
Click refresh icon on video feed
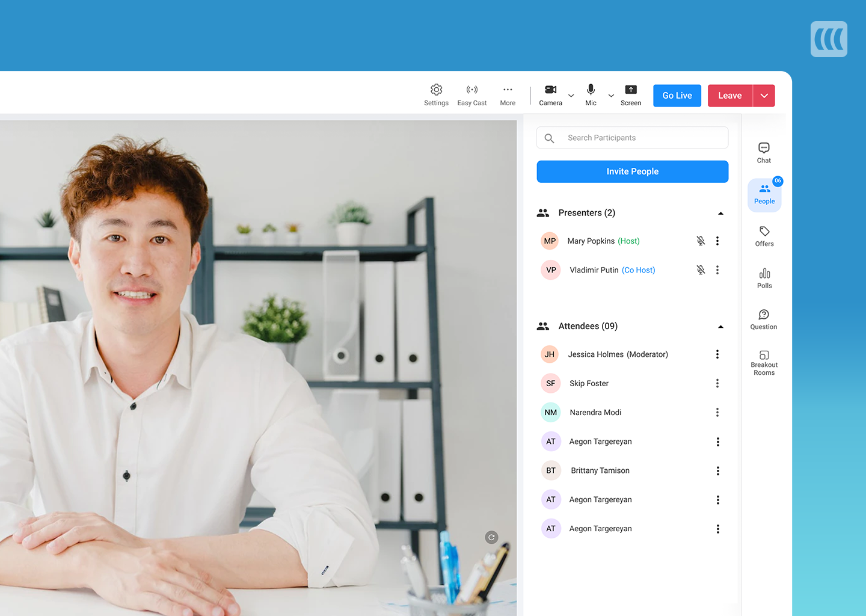point(491,537)
